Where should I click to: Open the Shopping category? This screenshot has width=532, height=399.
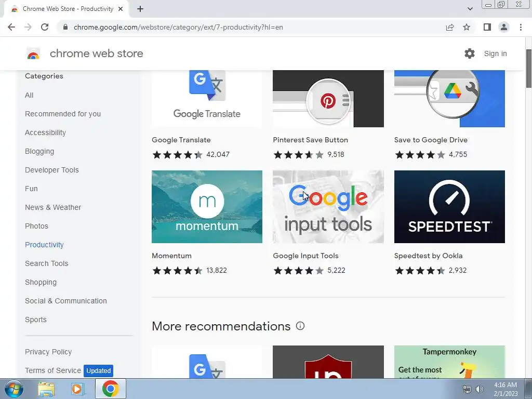[x=41, y=282]
